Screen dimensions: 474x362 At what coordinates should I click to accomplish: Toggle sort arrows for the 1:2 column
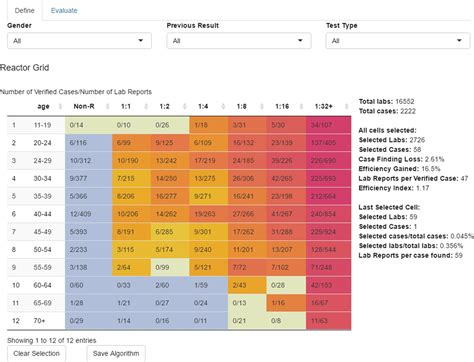185,106
